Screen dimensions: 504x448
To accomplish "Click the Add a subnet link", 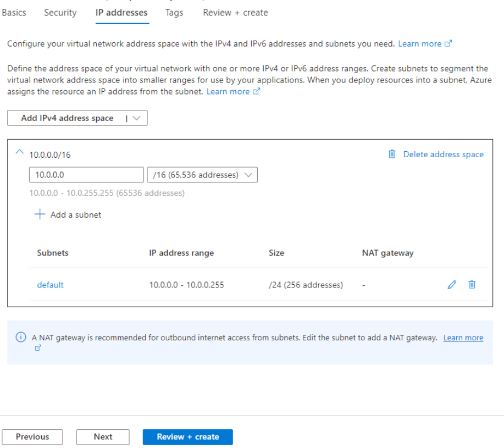I will (75, 215).
